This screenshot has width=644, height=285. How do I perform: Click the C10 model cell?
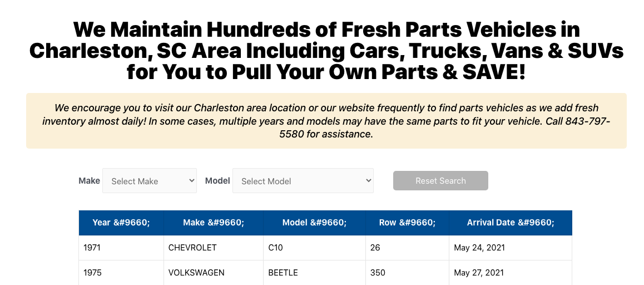coord(315,248)
